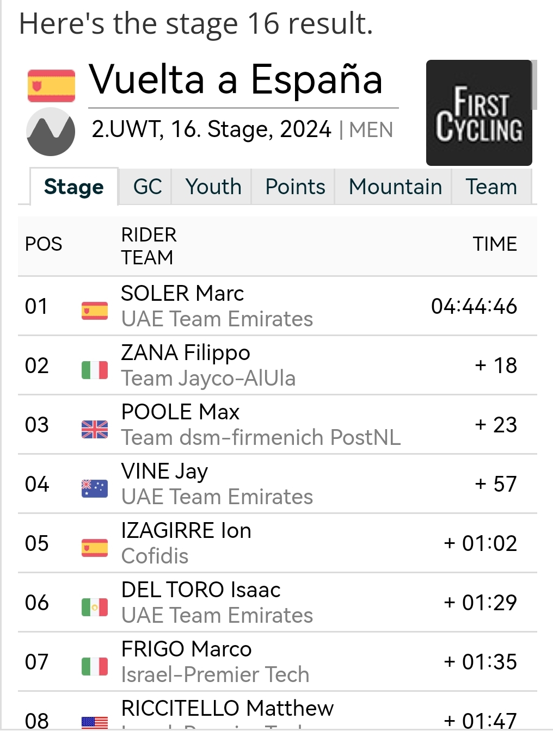Screen dimensions: 553x756
Task: Switch to the Youth tab
Action: click(x=213, y=187)
